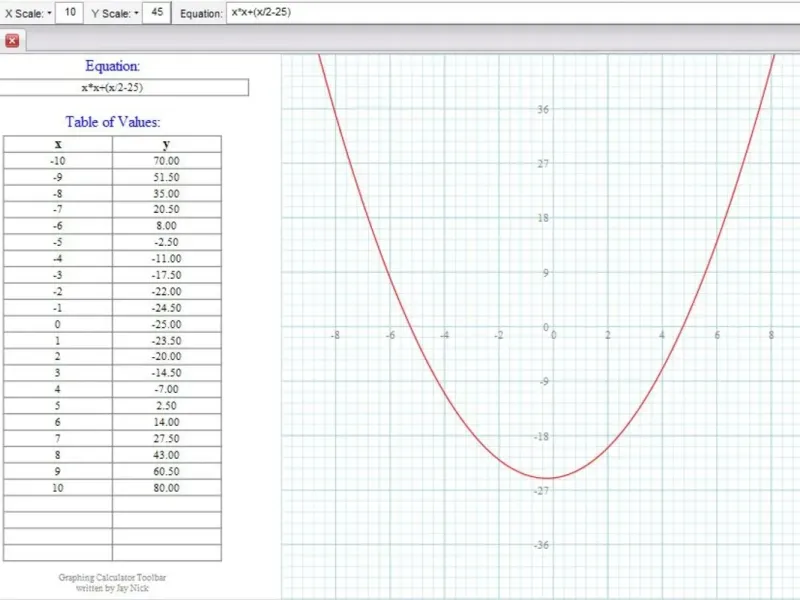Click table cell y value 80.00
800x600 pixels.
point(167,488)
